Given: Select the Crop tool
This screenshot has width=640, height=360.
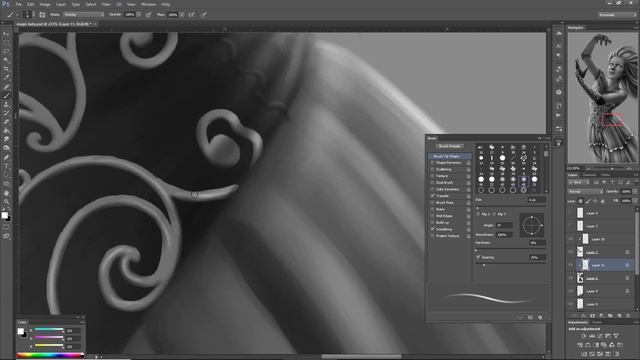Looking at the screenshot, I should (6, 69).
